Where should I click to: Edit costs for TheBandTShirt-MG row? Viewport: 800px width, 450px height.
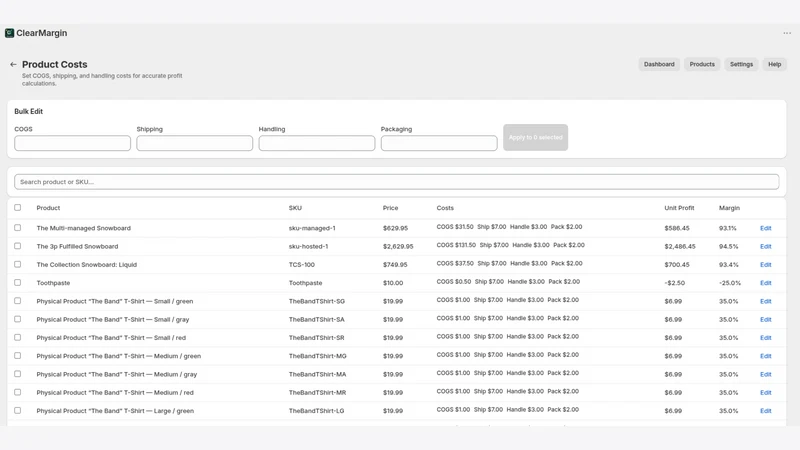(x=765, y=356)
